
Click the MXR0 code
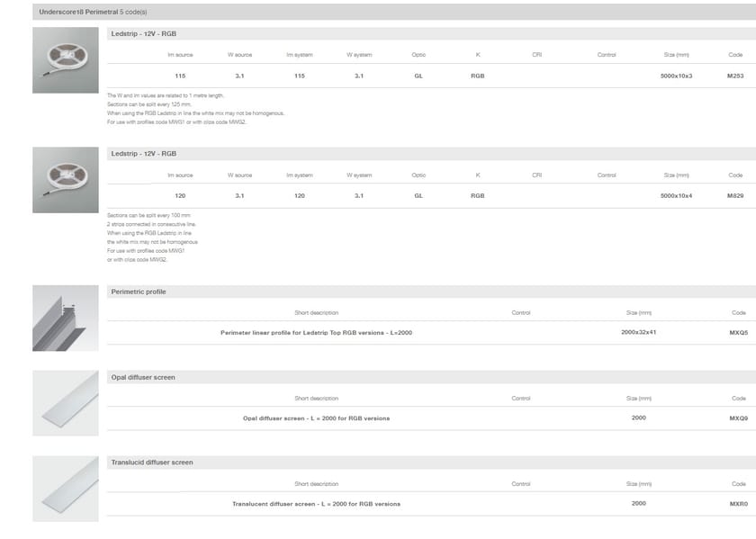[738, 504]
